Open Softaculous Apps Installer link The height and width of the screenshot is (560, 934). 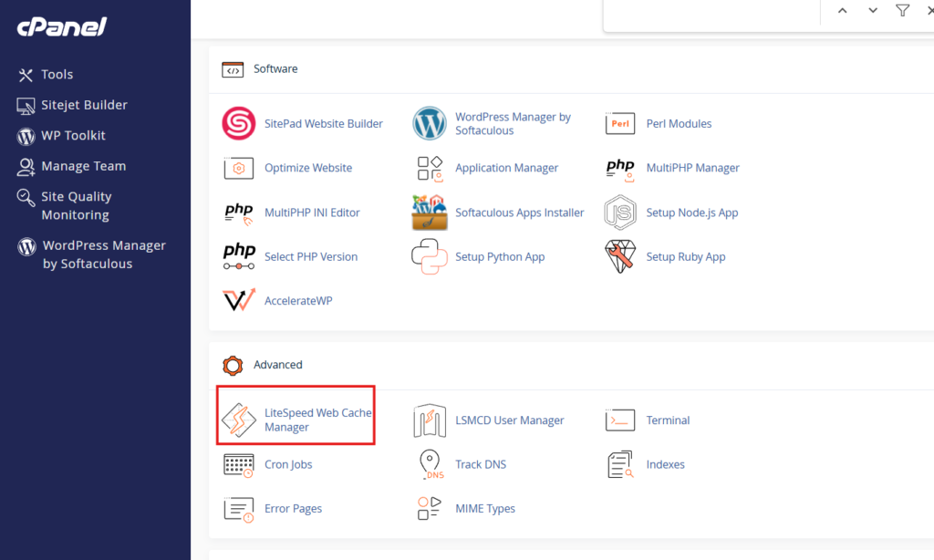tap(519, 213)
